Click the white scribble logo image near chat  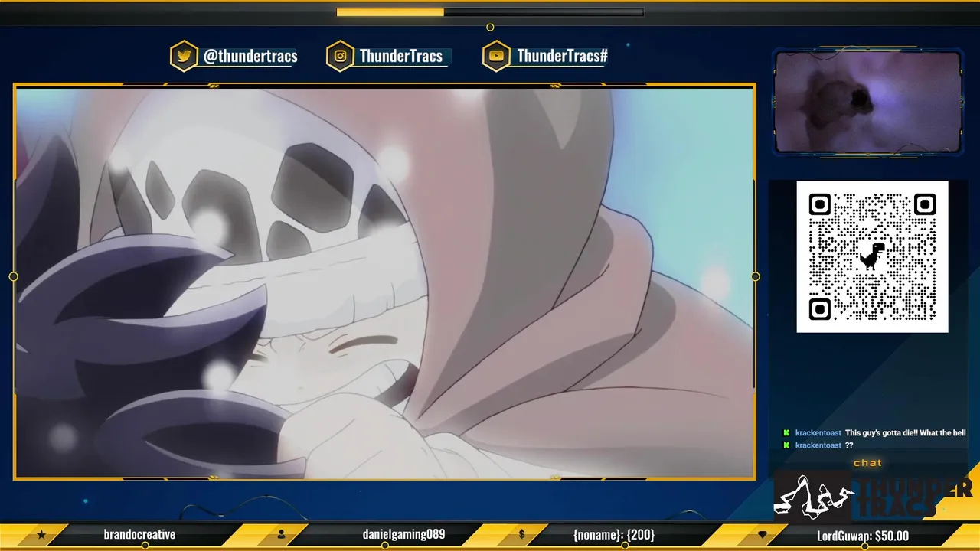click(812, 496)
